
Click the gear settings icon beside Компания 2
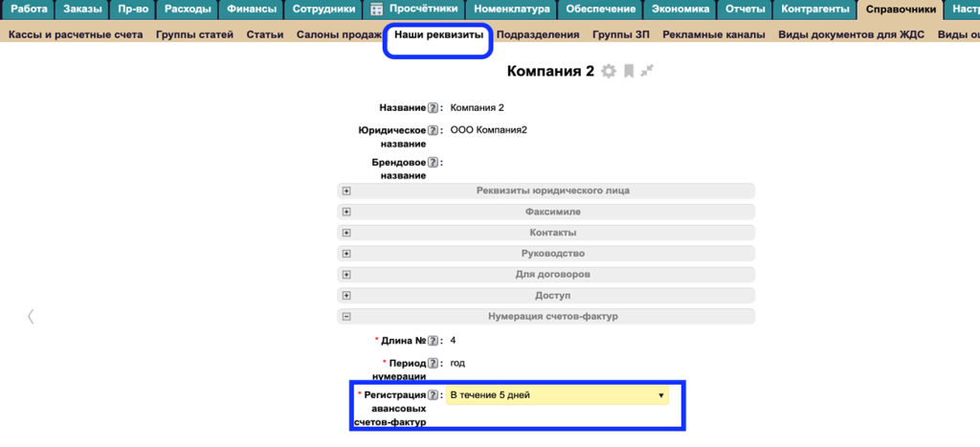(608, 72)
